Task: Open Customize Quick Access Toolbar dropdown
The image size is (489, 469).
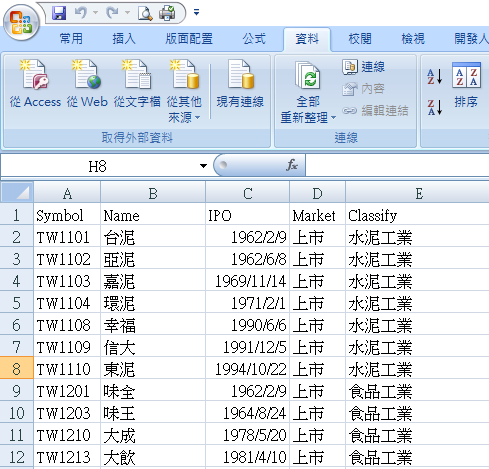Action: (196, 13)
